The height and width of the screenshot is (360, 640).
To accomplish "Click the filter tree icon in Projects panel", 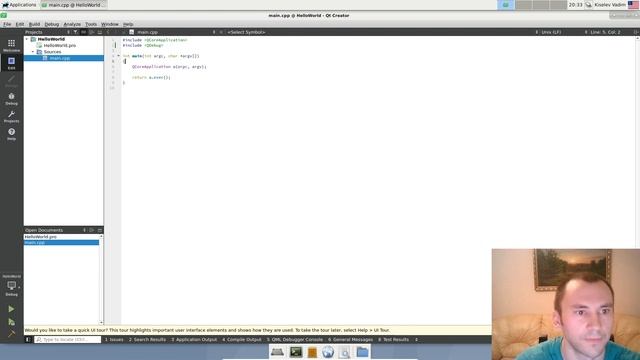I will (x=76, y=32).
